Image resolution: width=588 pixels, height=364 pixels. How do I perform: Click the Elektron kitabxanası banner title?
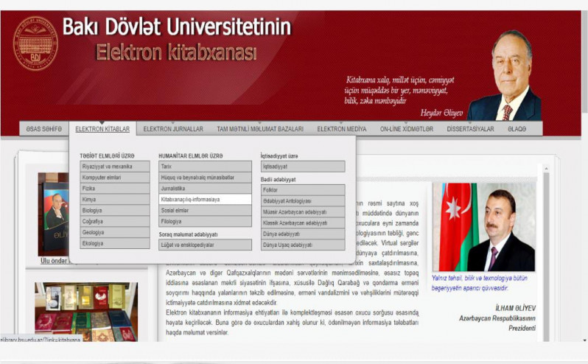point(176,52)
